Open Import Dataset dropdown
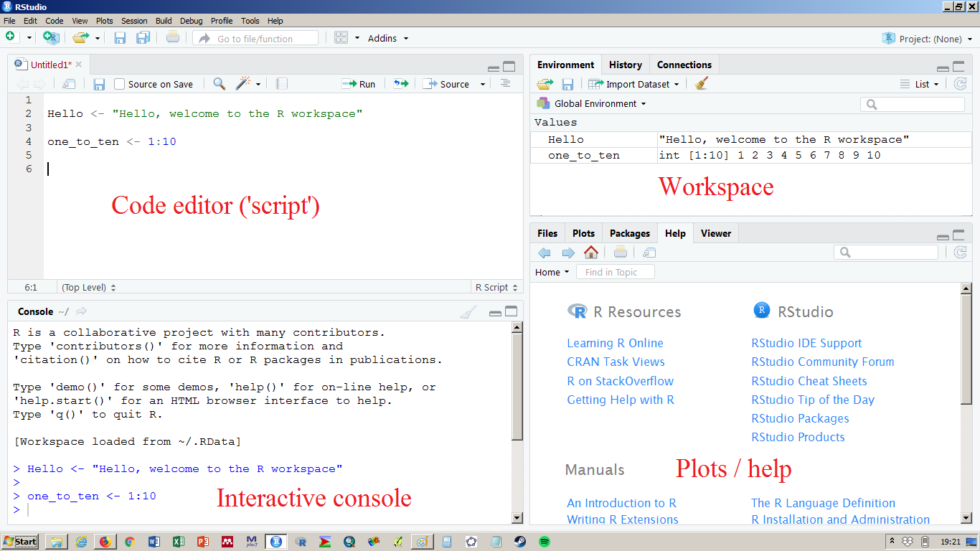Screen dimensions: 980x551 633,84
